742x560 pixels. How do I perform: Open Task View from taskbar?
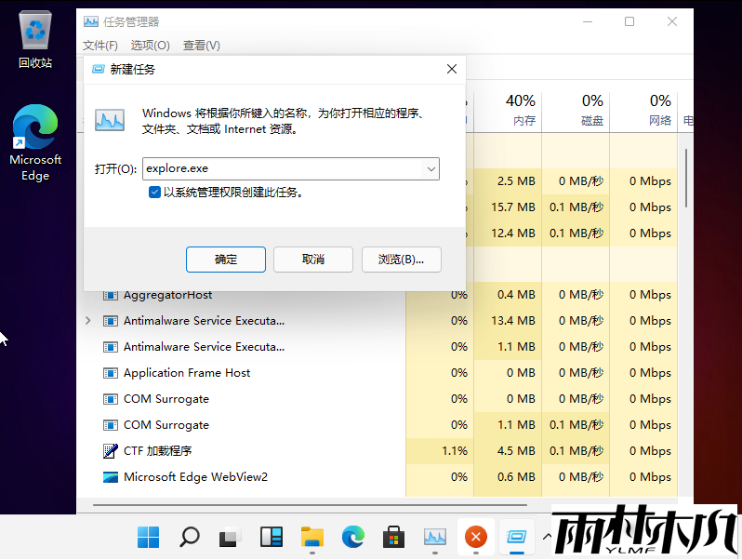230,537
